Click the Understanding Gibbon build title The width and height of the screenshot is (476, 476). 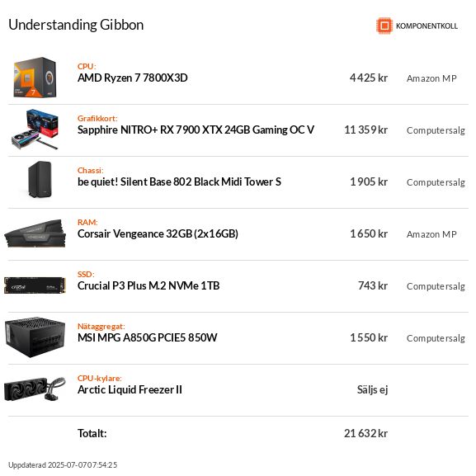tap(76, 25)
